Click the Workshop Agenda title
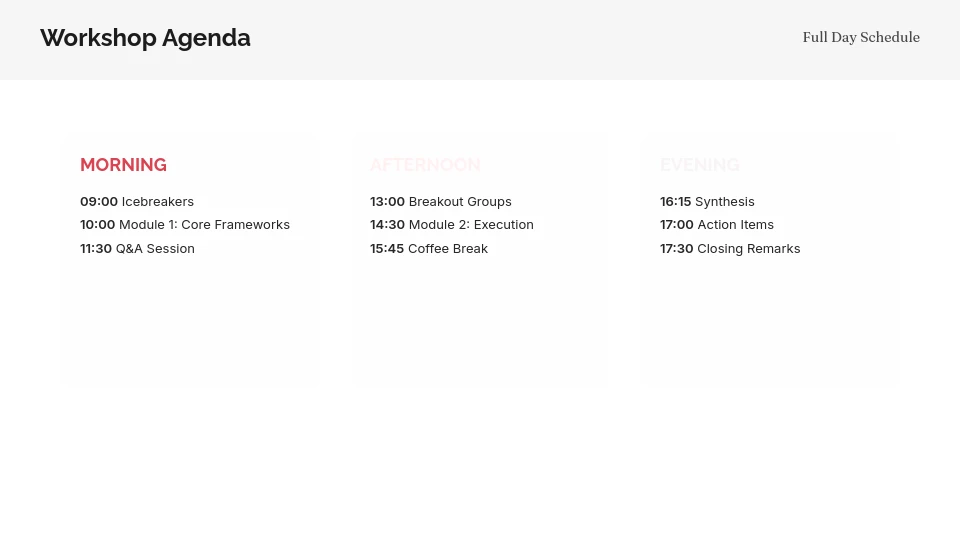This screenshot has width=960, height=540. tap(145, 38)
